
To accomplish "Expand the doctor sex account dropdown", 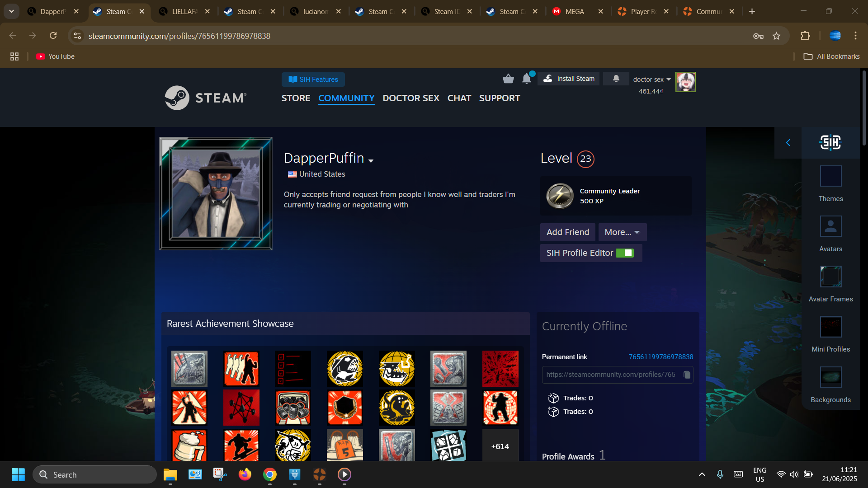I will pos(652,80).
